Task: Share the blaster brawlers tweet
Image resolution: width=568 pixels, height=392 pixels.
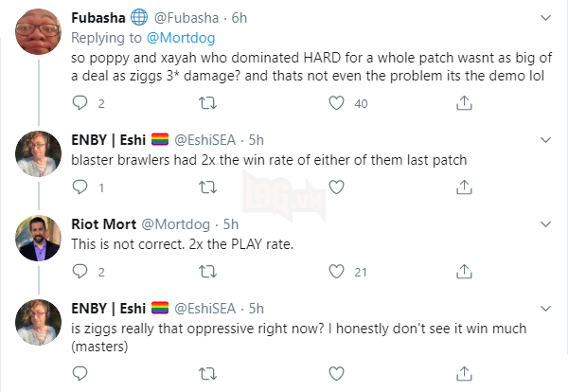Action: tap(464, 187)
